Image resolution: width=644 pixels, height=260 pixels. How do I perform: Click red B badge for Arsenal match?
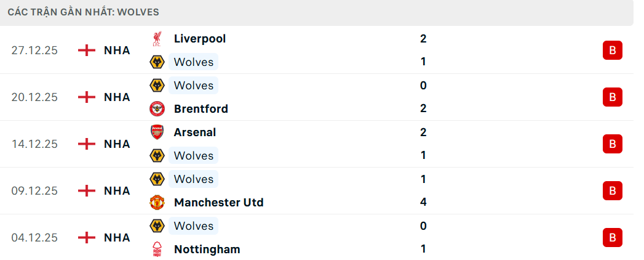tap(612, 144)
